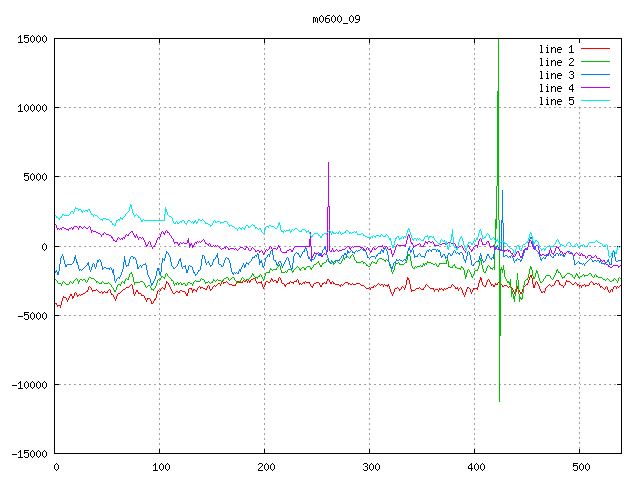
Task: Click the 100 x-axis tick label
Action: coord(160,467)
